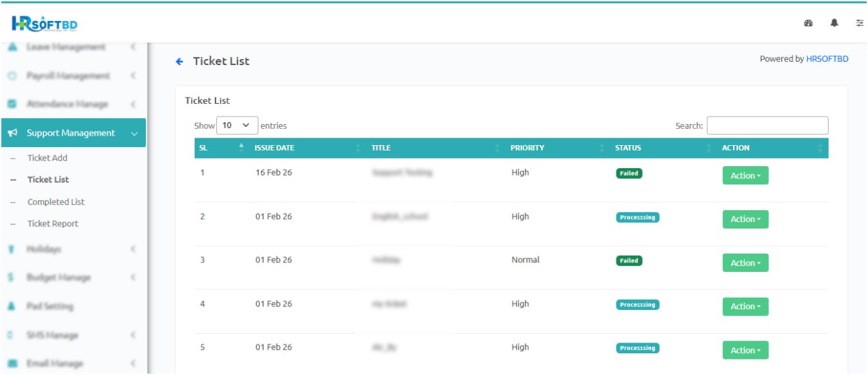The width and height of the screenshot is (868, 375).
Task: Click the HRSOFTBD logo
Action: [x=44, y=24]
